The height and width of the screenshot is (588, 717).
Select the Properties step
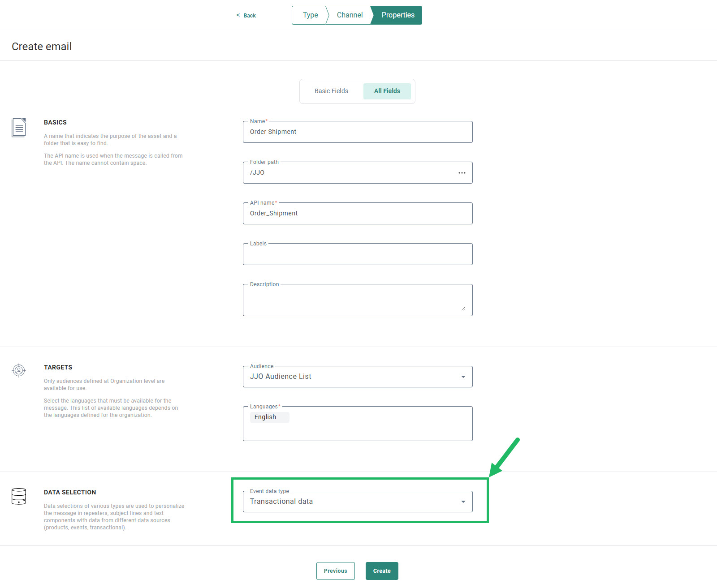pyautogui.click(x=397, y=15)
